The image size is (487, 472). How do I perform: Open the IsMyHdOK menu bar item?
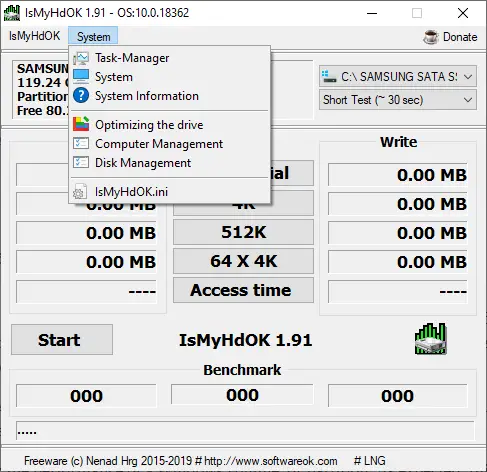pos(34,36)
